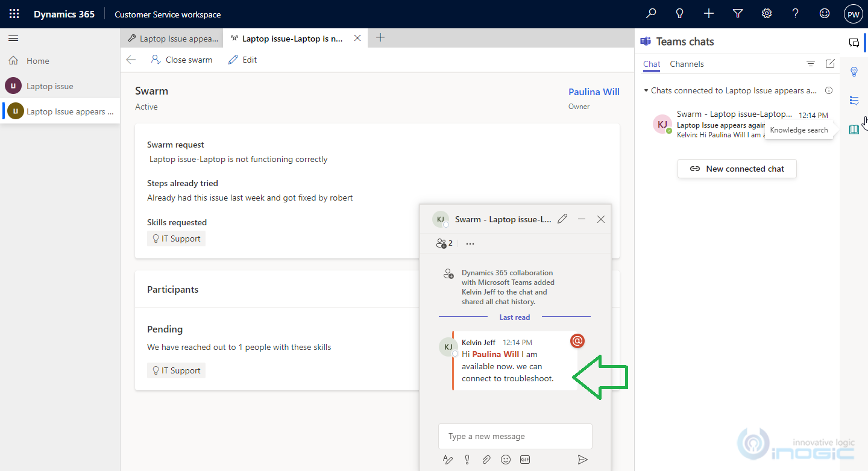Switch to the Chat tab in Teams chats
This screenshot has width=868, height=471.
pyautogui.click(x=652, y=64)
